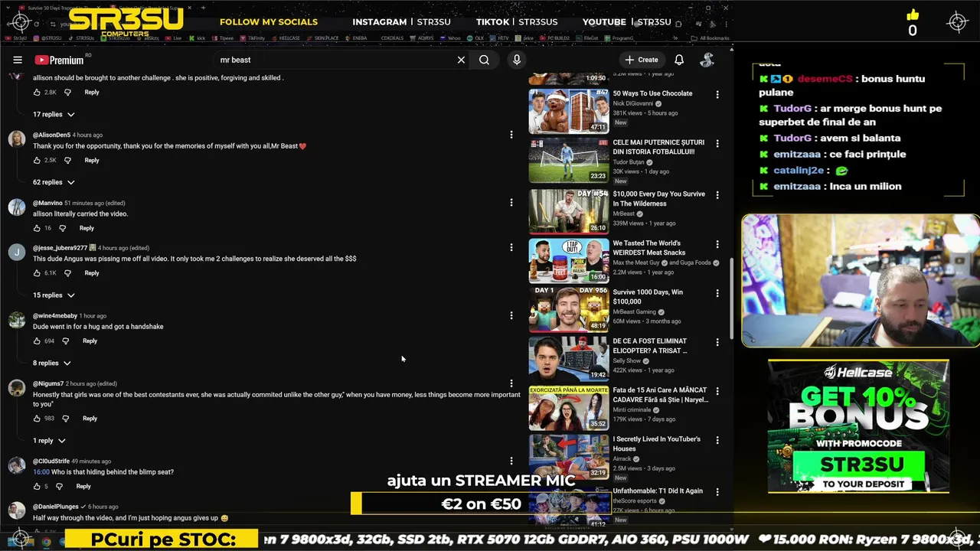Open menu for '50 Ways To Use Chocolate' video
Image resolution: width=980 pixels, height=551 pixels.
pyautogui.click(x=717, y=94)
